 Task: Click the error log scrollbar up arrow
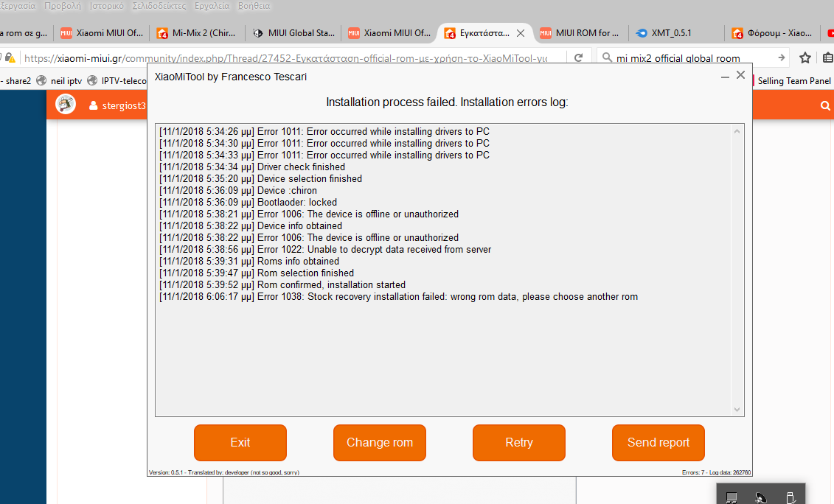737,131
